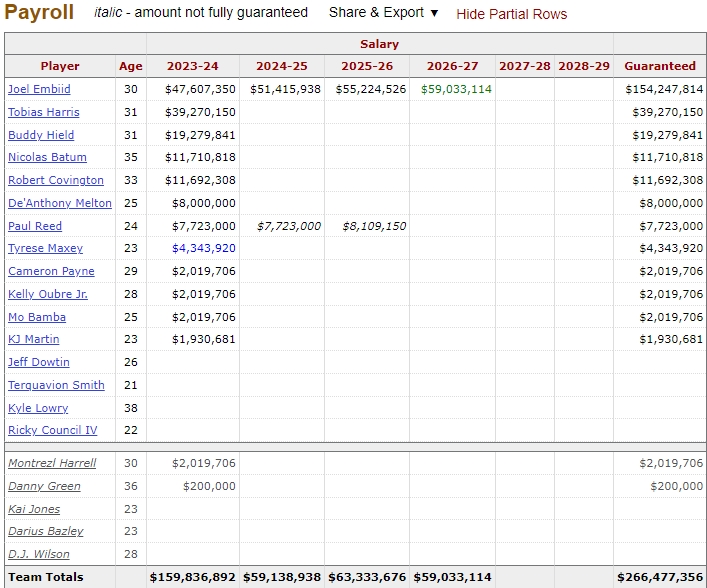
Task: Open the Share & Export dropdown
Action: pyautogui.click(x=383, y=13)
